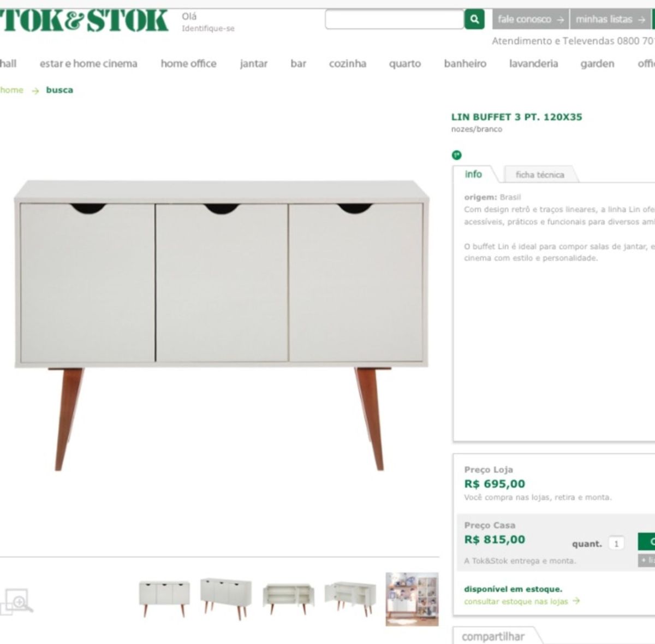Open the estar e home cinema menu

coord(88,63)
